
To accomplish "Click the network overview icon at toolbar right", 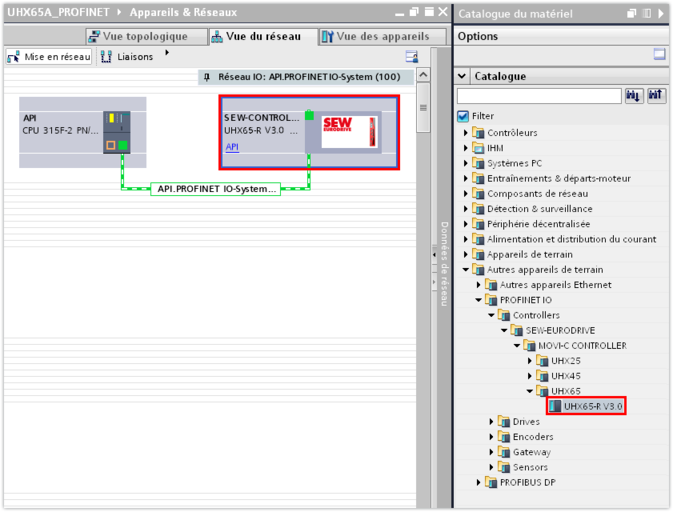I will click(x=411, y=57).
